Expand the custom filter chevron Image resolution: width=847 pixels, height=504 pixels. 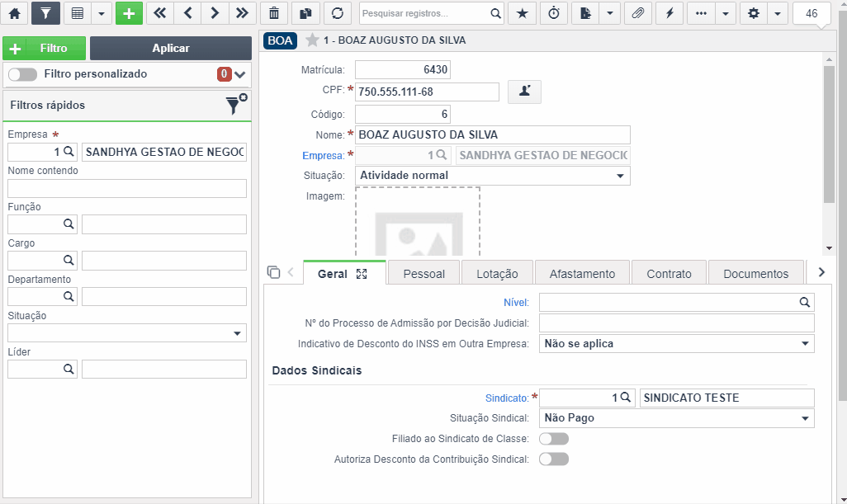[240, 74]
